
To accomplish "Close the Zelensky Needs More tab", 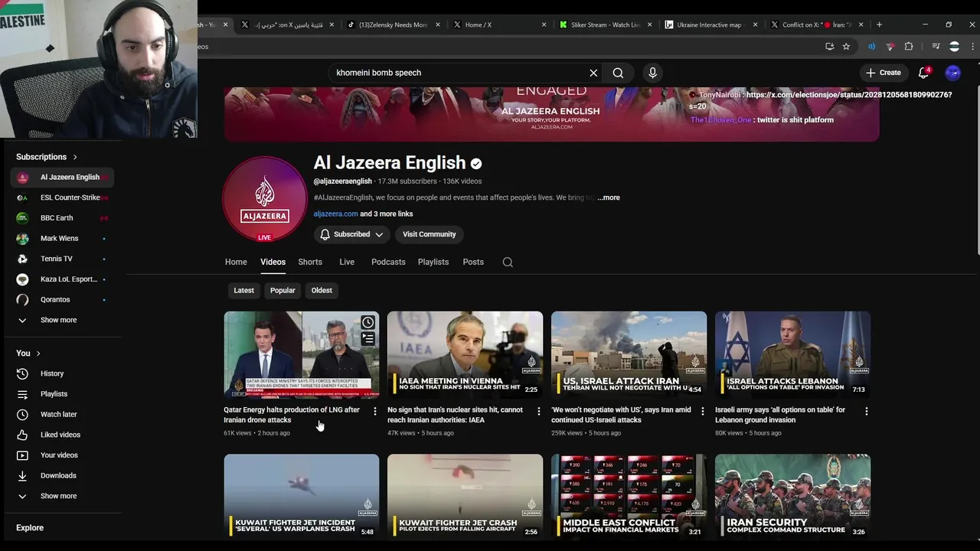I will point(438,24).
